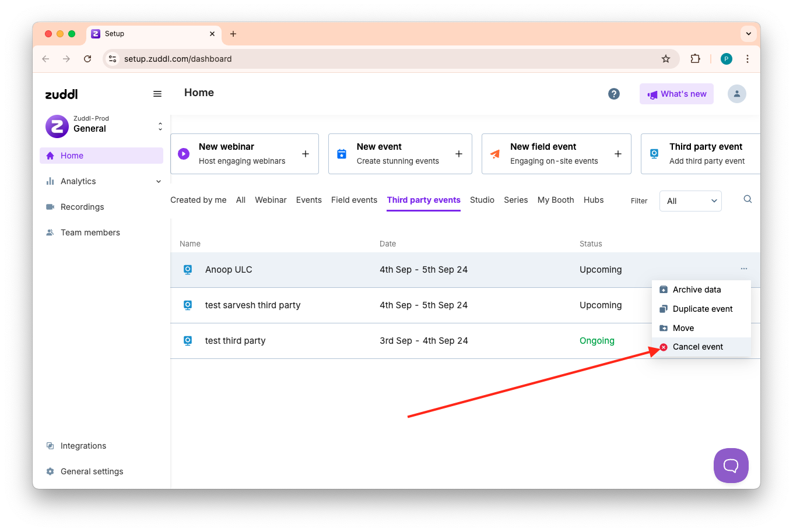Open Team members in the sidebar

click(x=90, y=232)
